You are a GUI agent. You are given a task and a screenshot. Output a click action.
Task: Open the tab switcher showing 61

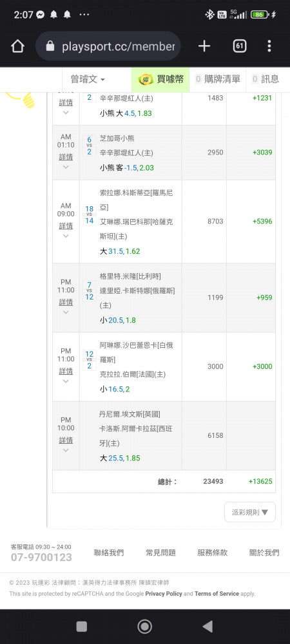click(240, 46)
